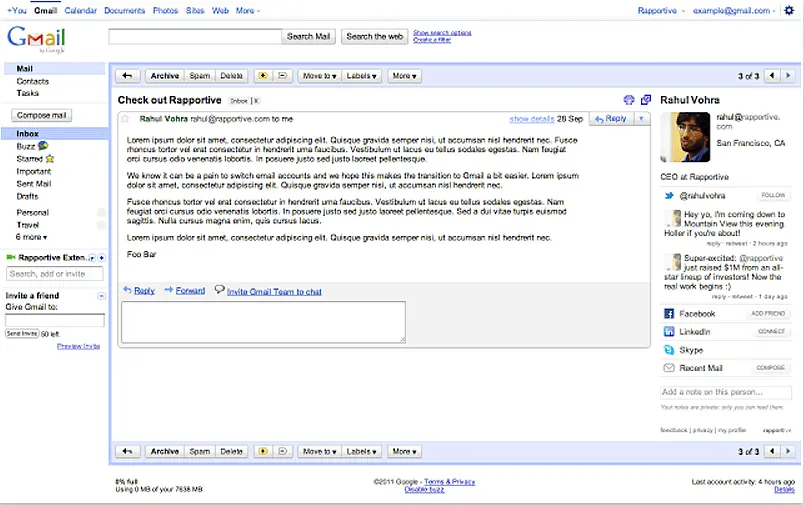Remove the Inbox label from the conversation

[255, 101]
